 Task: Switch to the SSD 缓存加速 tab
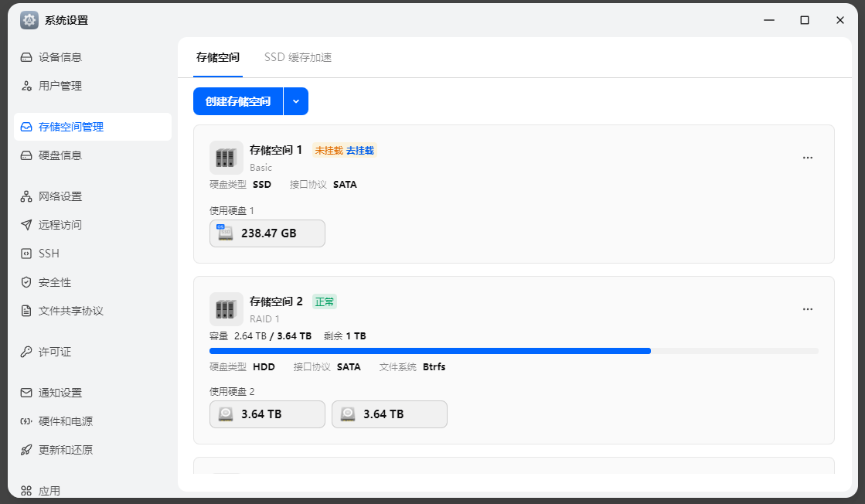[x=298, y=57]
